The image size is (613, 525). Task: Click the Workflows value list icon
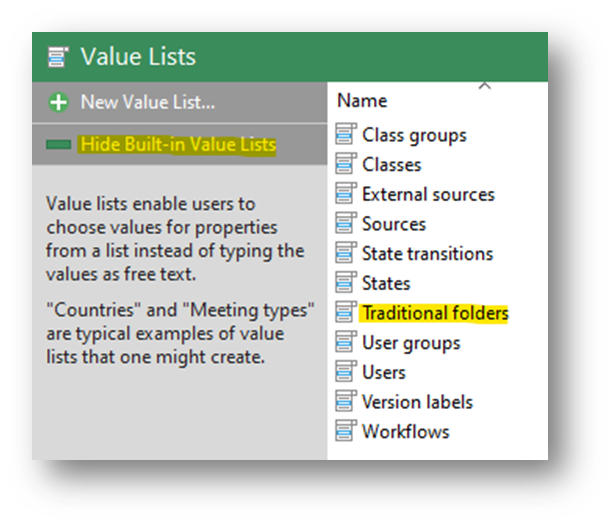click(x=346, y=431)
